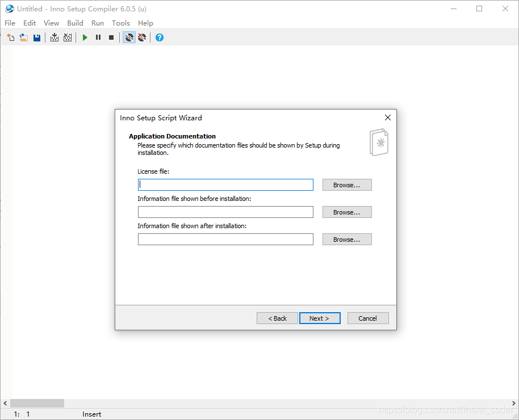Browse for the after-installation information file

point(347,239)
